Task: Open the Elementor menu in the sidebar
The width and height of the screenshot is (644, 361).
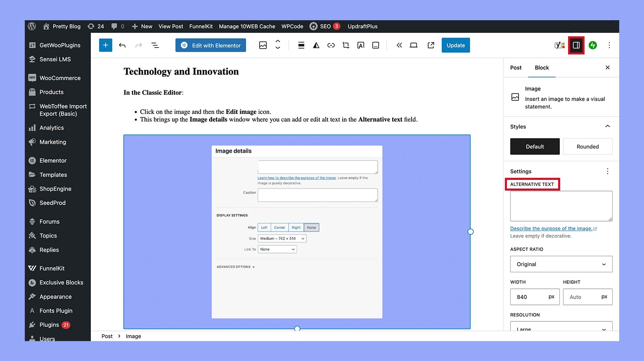Action: (x=53, y=160)
